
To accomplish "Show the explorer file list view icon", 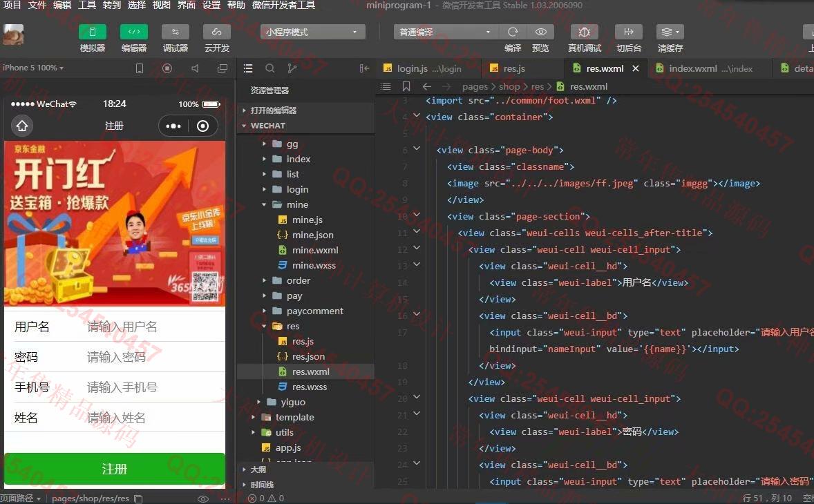I will [x=248, y=68].
